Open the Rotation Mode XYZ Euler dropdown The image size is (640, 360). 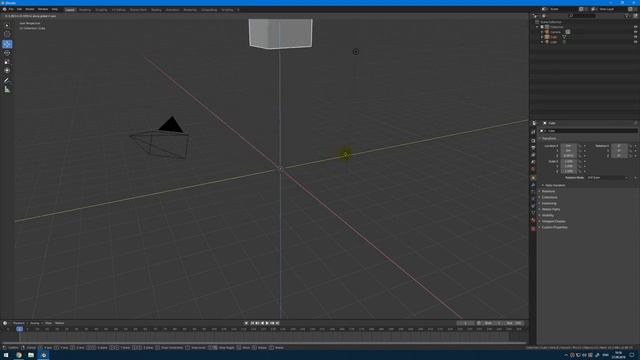coord(607,178)
